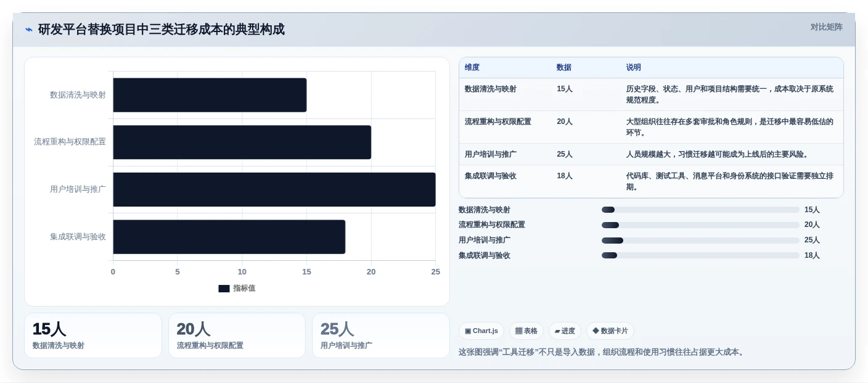The image size is (868, 383).
Task: Click the x-axis tick label 20
Action: point(371,272)
